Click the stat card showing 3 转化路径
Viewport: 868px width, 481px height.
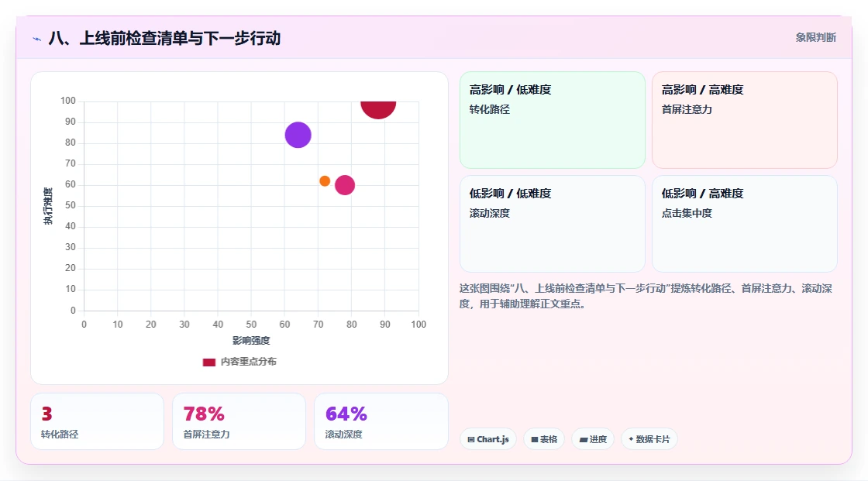pyautogui.click(x=98, y=421)
